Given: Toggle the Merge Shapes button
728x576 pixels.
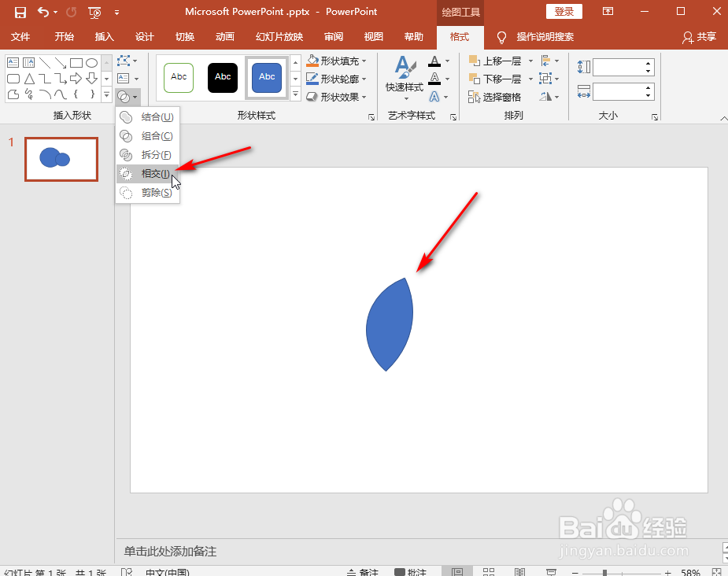Looking at the screenshot, I should point(127,97).
